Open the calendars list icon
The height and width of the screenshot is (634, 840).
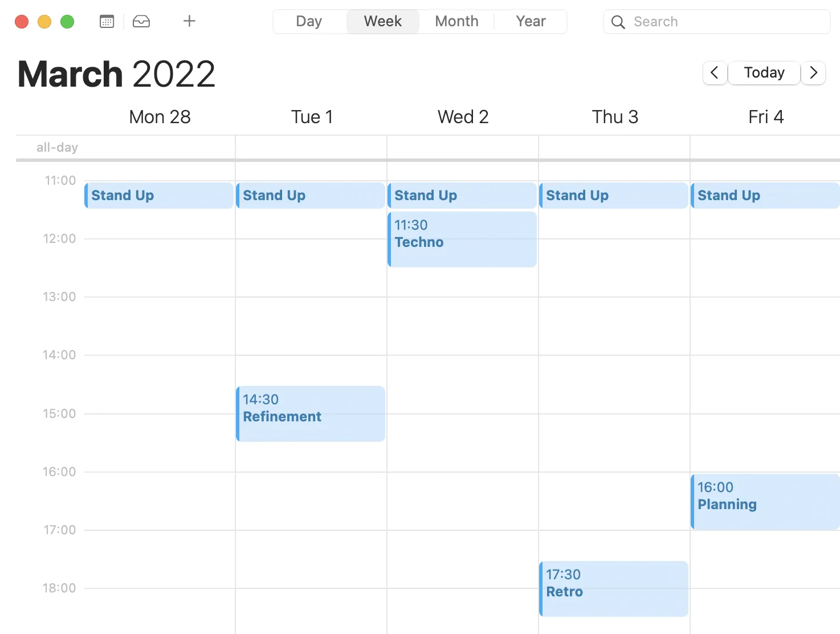(107, 22)
